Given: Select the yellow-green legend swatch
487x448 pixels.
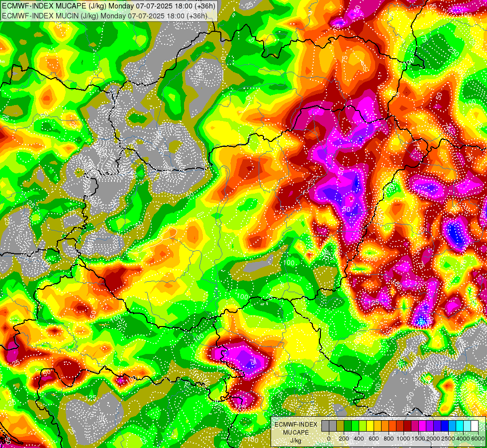Looking at the screenshot, I should pyautogui.click(x=363, y=426).
